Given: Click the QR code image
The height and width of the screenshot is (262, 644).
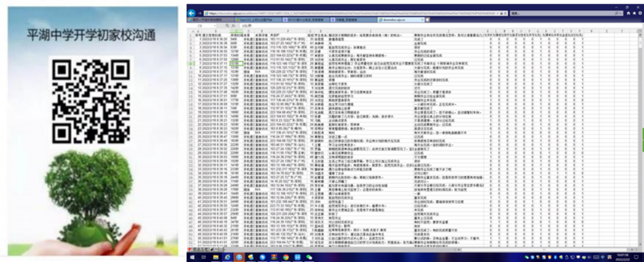Looking at the screenshot, I should (x=91, y=101).
